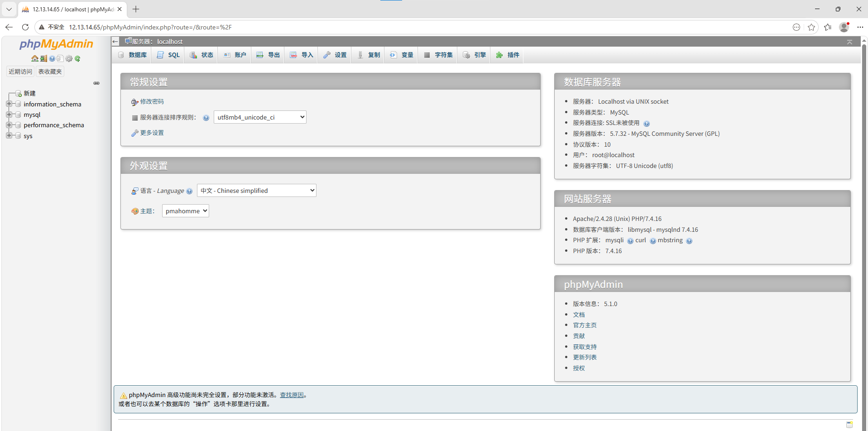Collapse the navigation panel arrow
Image resolution: width=868 pixels, height=431 pixels.
click(115, 42)
